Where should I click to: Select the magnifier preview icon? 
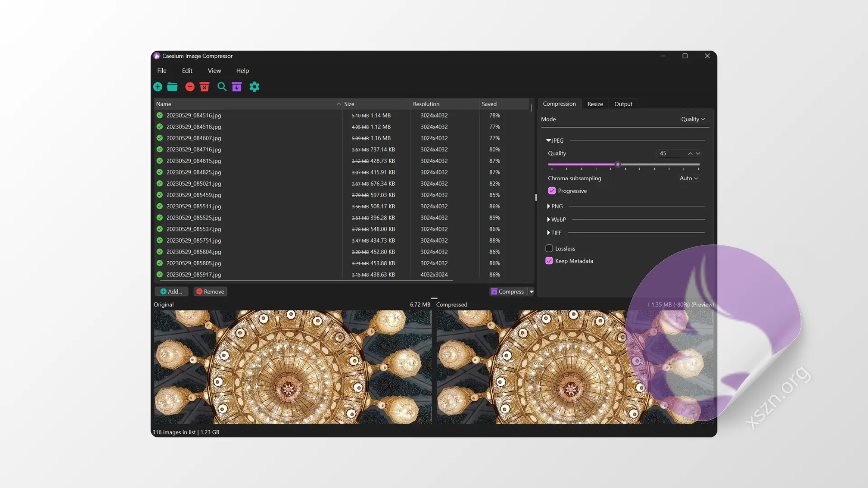222,87
